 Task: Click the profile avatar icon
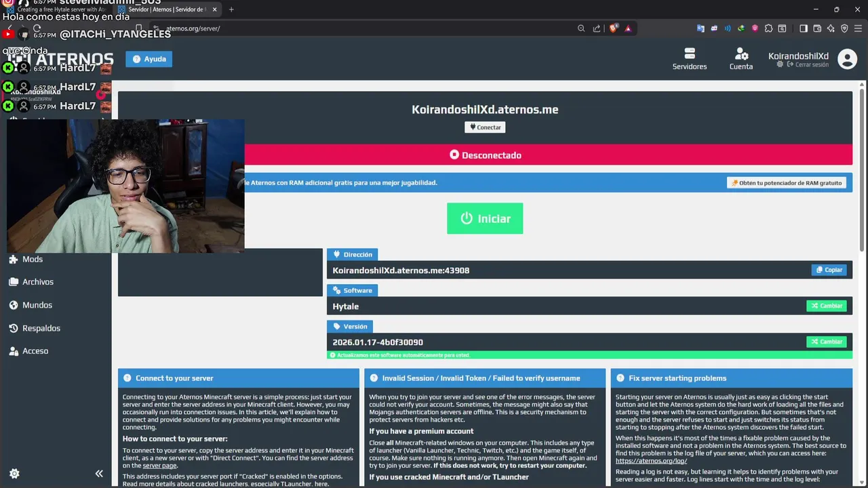[847, 59]
